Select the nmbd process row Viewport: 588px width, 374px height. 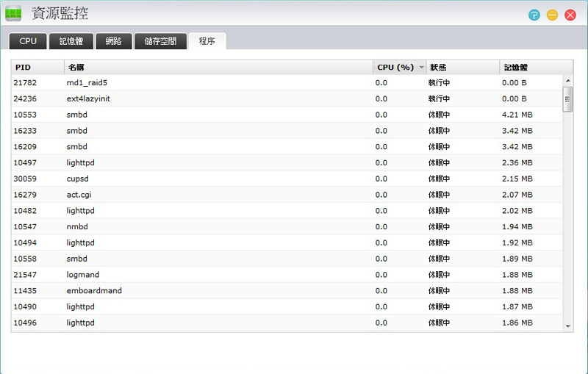tap(287, 227)
